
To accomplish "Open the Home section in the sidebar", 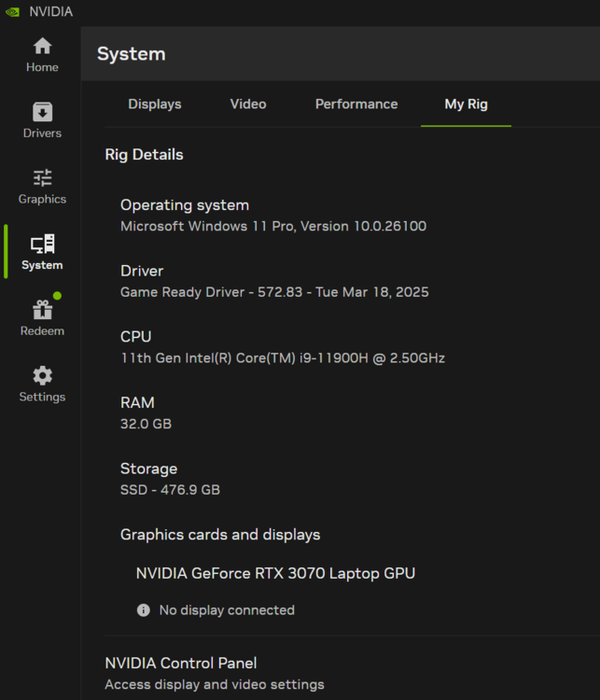I will (42, 54).
